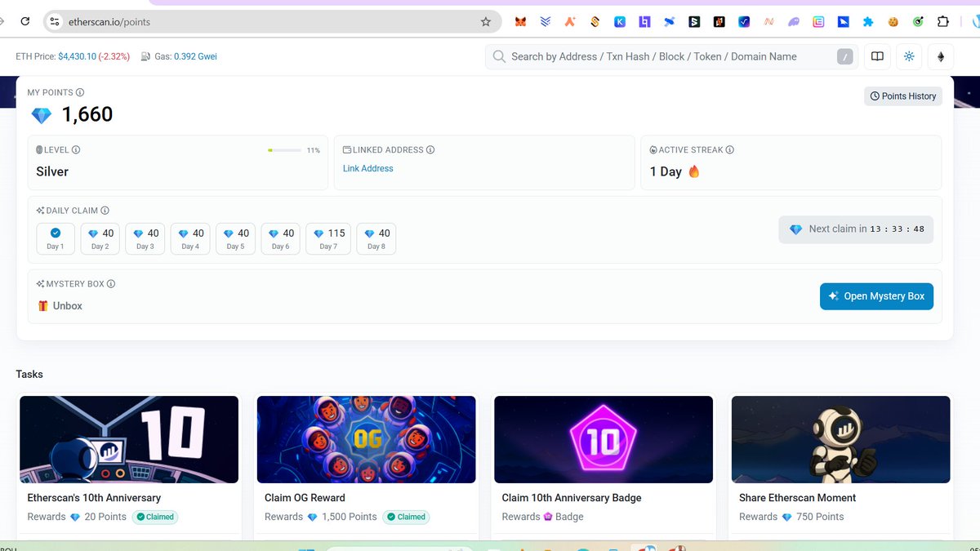This screenshot has width=980, height=551.
Task: Click Open Mystery Box button
Action: (876, 296)
